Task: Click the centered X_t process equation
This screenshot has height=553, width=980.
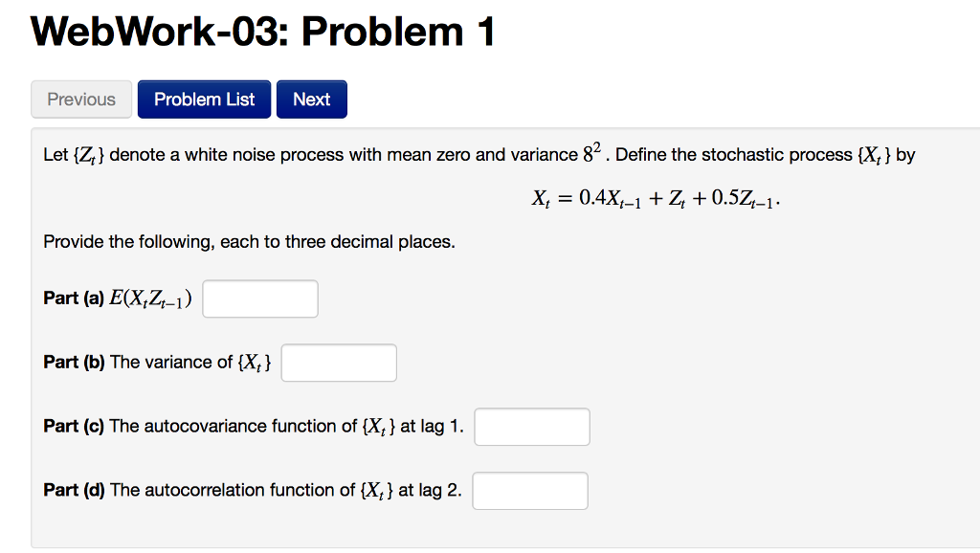Action: coord(661,199)
